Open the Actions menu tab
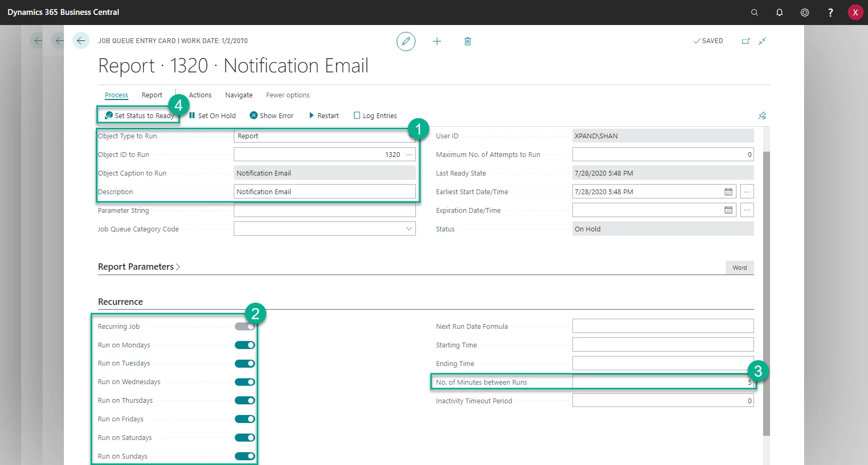The height and width of the screenshot is (465, 868). point(200,95)
